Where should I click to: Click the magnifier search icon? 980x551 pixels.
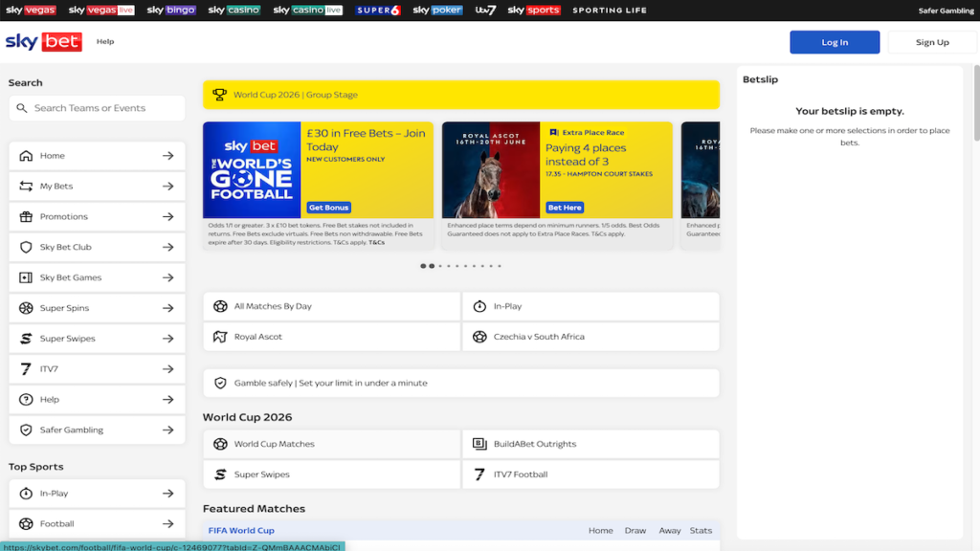pyautogui.click(x=22, y=108)
